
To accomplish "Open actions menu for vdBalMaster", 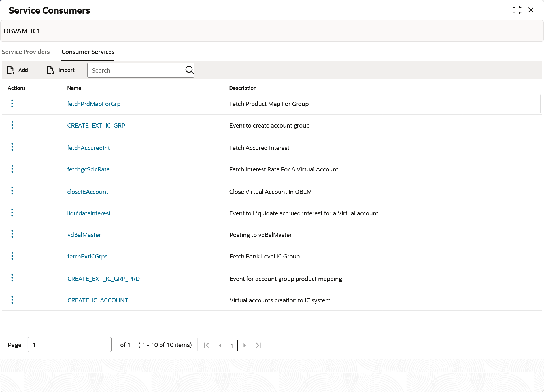I will [x=12, y=234].
